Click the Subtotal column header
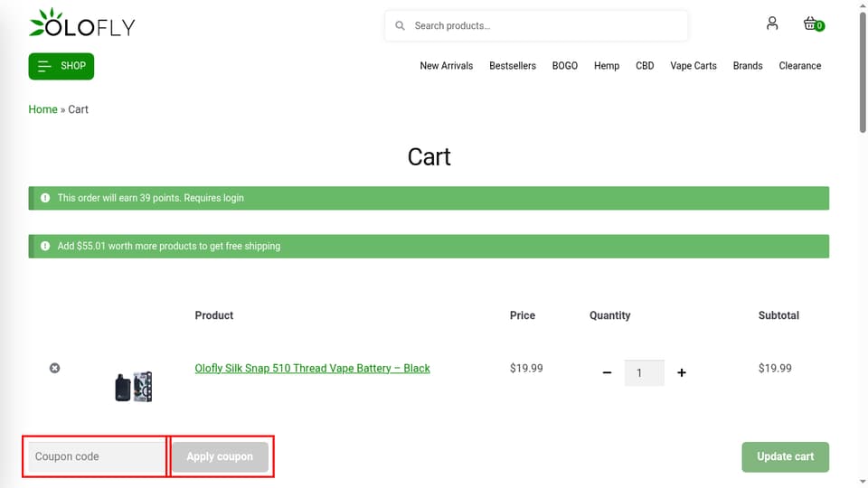The height and width of the screenshot is (488, 868). click(778, 315)
